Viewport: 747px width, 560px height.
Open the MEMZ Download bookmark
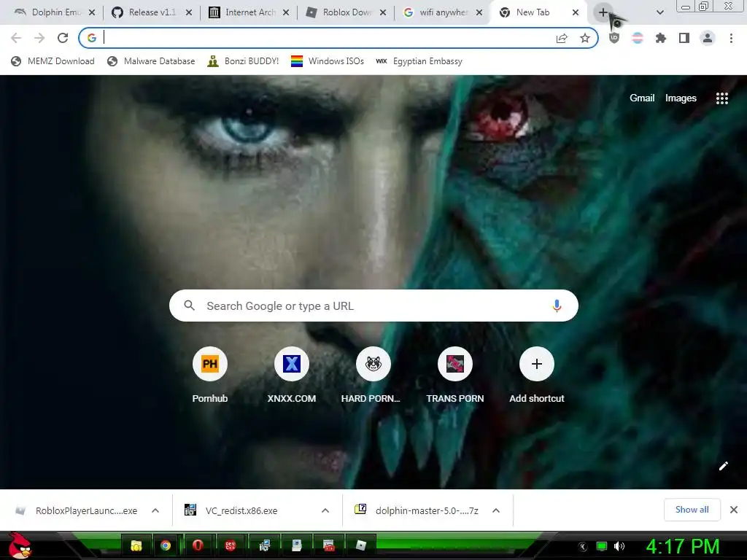(53, 61)
